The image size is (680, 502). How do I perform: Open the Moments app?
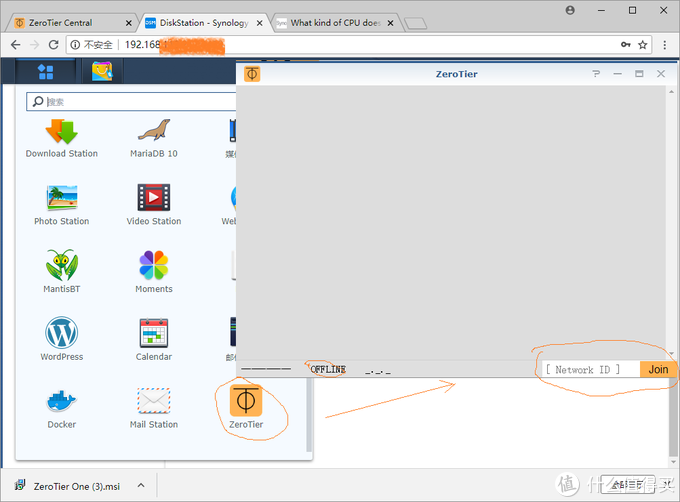tap(153, 270)
